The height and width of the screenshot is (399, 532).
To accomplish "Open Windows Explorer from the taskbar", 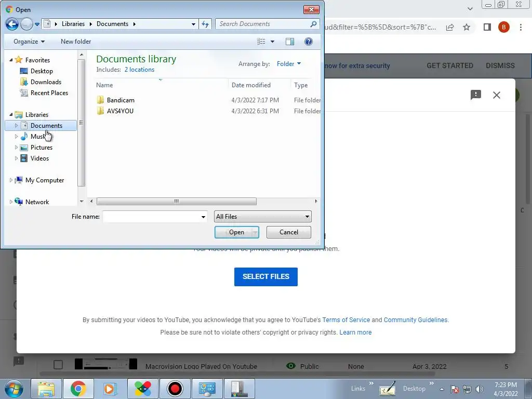I will pos(46,389).
